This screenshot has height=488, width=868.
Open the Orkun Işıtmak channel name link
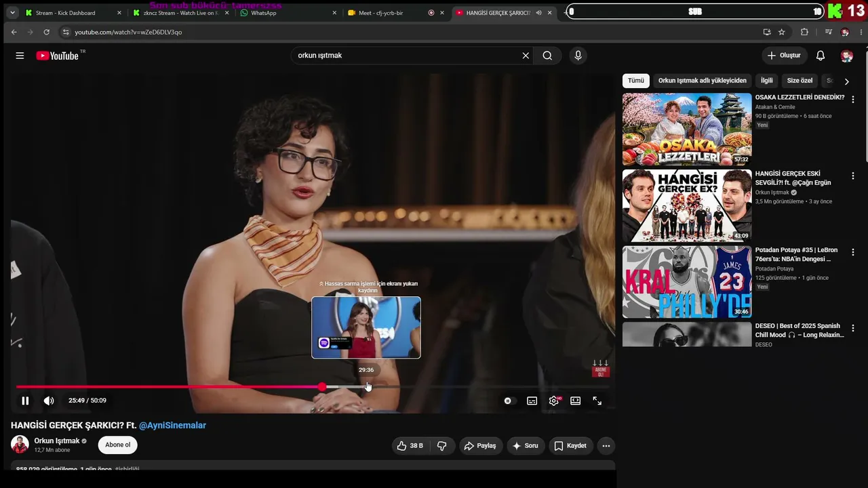point(57,441)
